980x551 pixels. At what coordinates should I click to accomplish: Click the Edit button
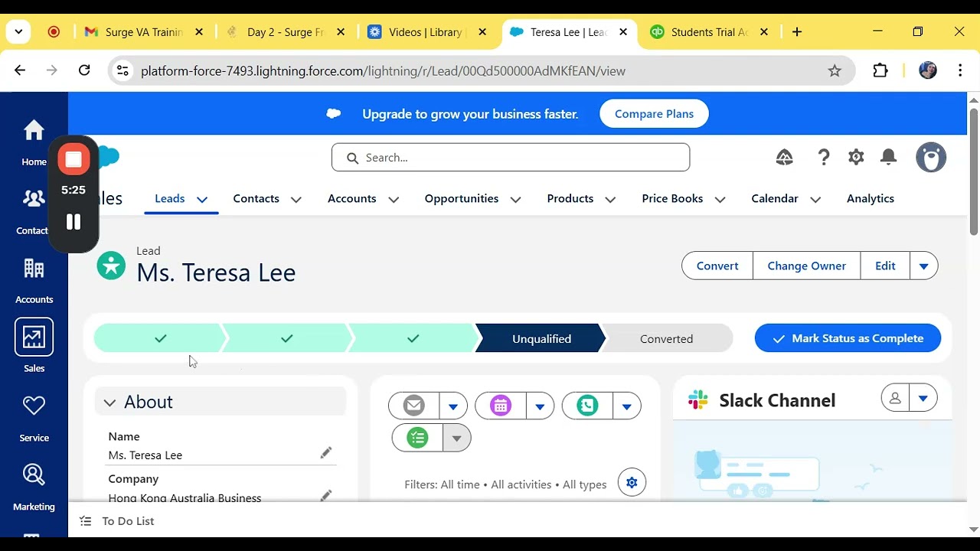click(x=885, y=266)
